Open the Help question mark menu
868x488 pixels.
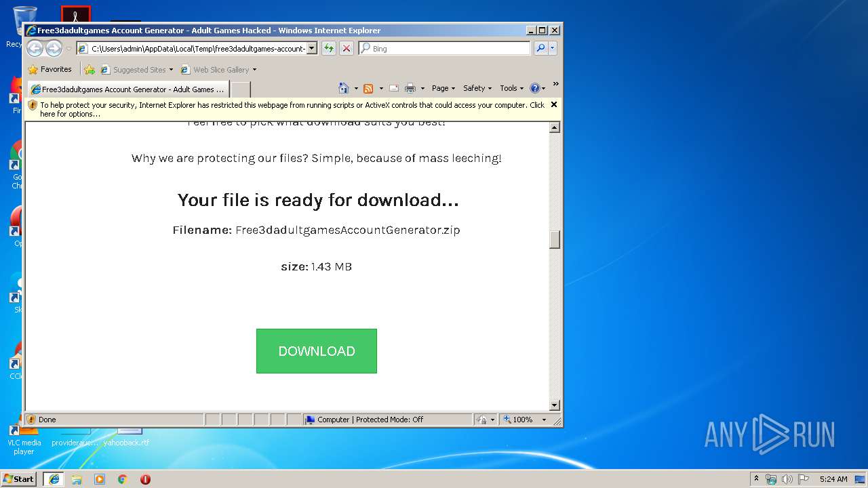pos(537,88)
